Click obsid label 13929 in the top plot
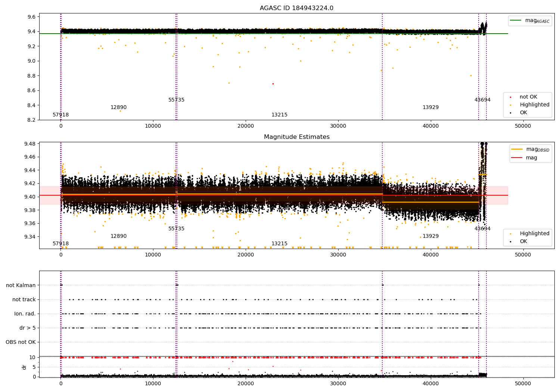 click(x=430, y=108)
